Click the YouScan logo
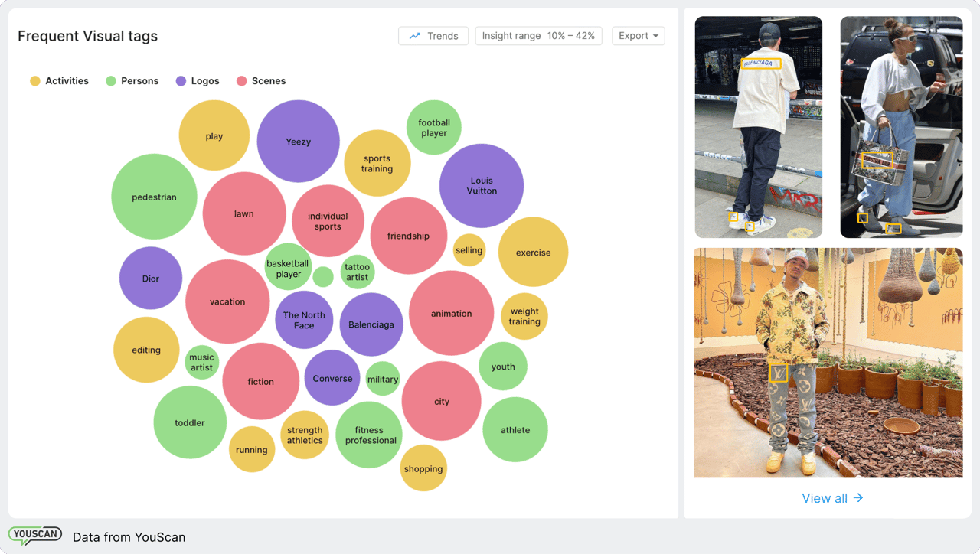 coord(35,536)
